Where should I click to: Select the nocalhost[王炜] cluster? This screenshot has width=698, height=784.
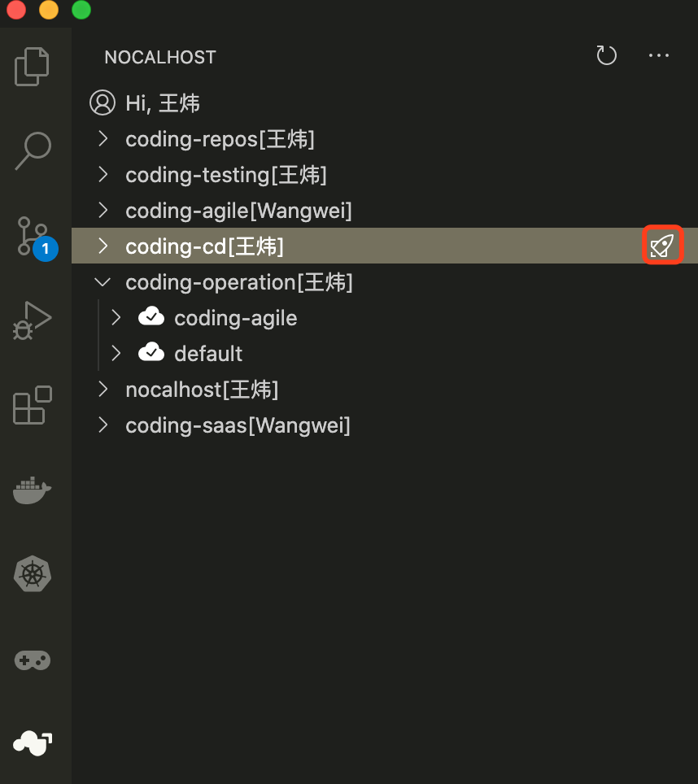202,390
